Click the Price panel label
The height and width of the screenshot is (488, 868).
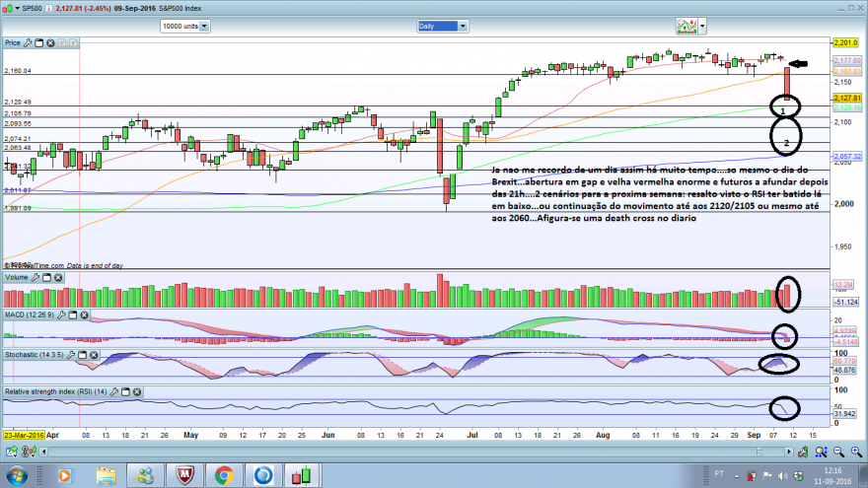(x=12, y=42)
